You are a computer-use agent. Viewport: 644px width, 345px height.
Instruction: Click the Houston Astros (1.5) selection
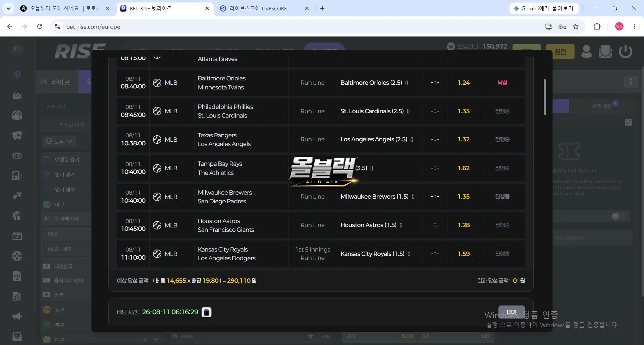368,225
